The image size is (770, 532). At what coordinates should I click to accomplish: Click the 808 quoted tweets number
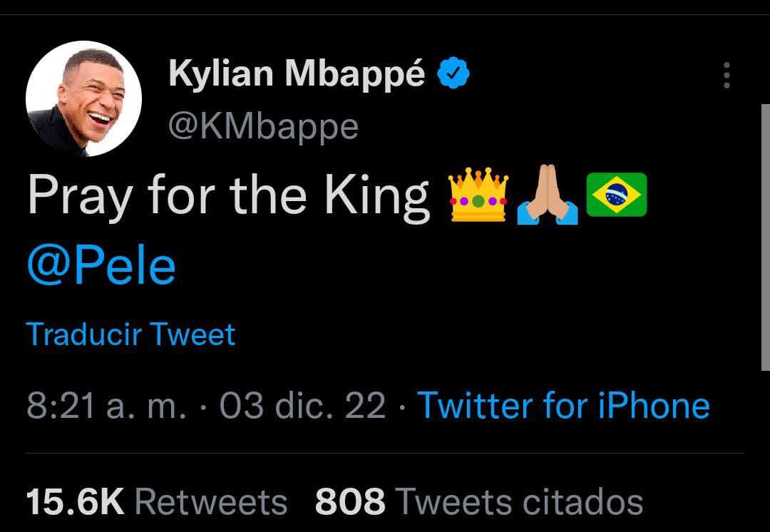349,501
